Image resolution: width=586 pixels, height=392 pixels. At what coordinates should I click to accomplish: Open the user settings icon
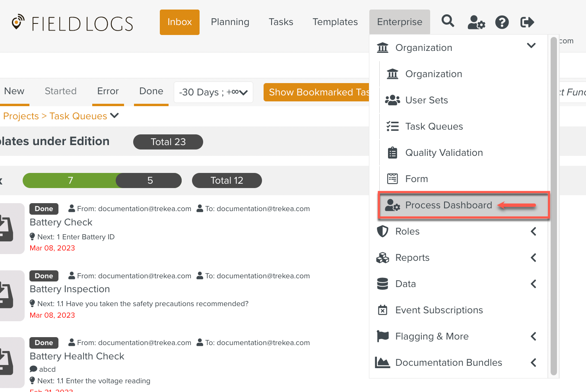click(x=476, y=22)
